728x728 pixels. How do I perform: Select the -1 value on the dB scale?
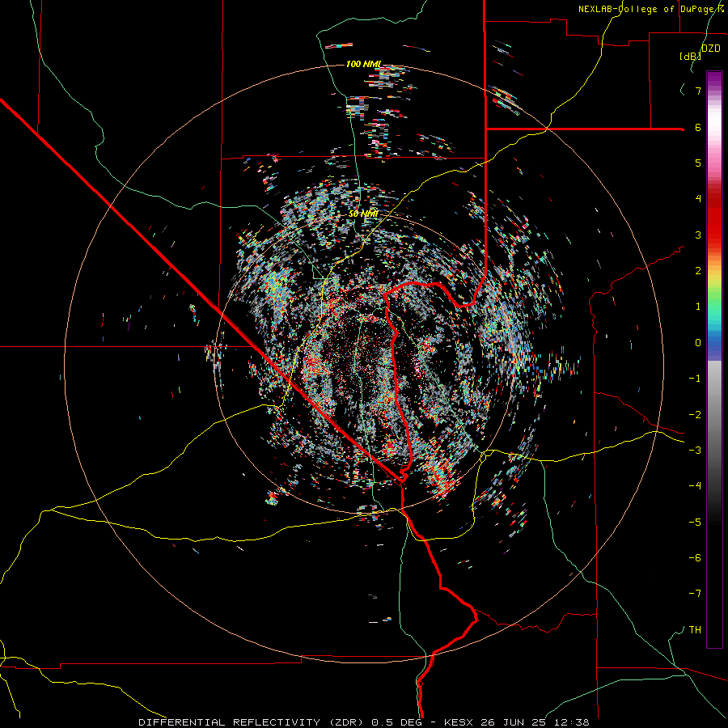pyautogui.click(x=695, y=379)
